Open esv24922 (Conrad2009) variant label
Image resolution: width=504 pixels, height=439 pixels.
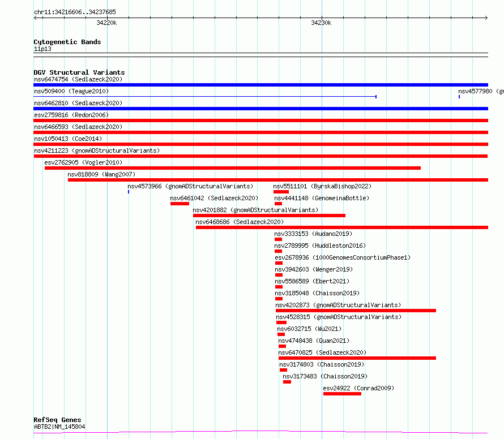point(358,388)
